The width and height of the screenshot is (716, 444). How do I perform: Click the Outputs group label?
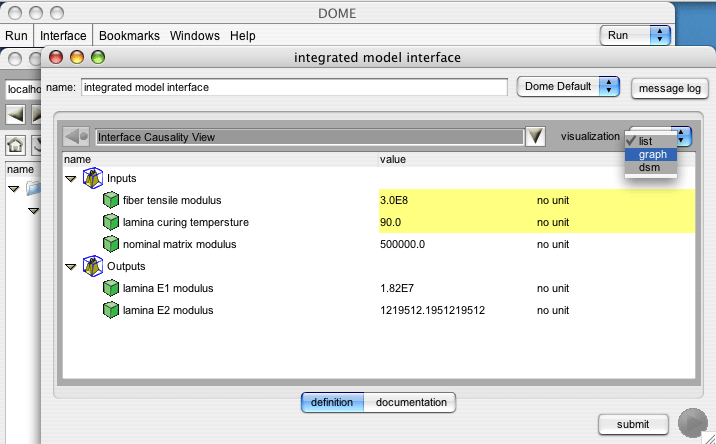(x=126, y=266)
